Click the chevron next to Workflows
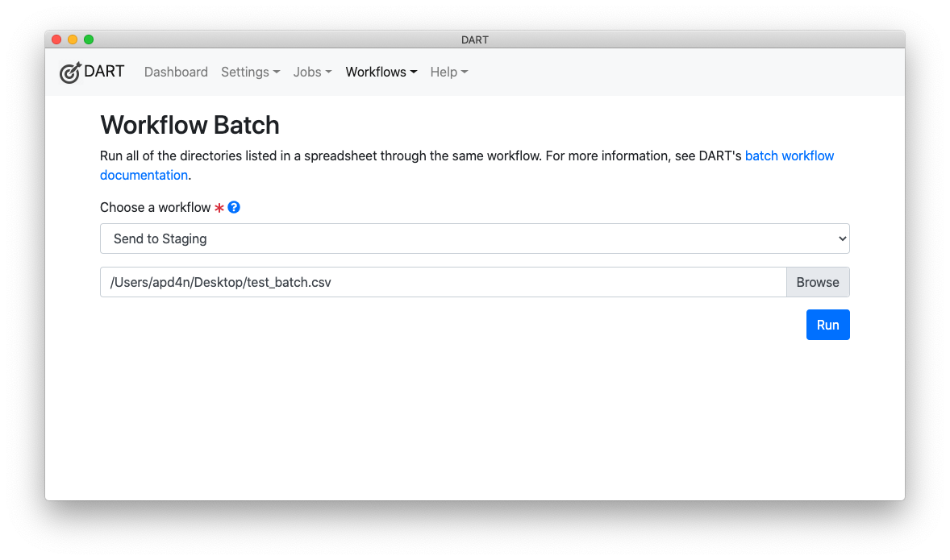This screenshot has width=950, height=560. coord(415,72)
